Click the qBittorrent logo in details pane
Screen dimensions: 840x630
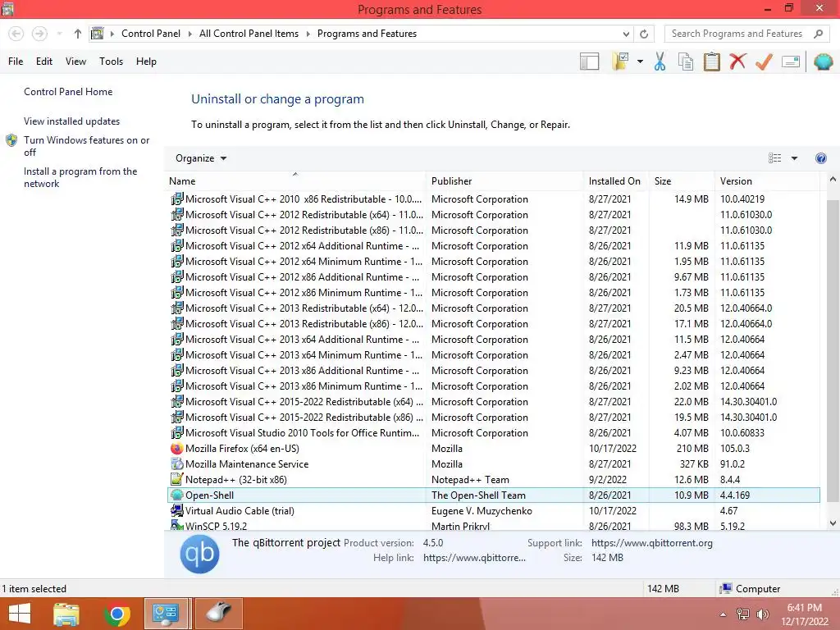click(x=199, y=554)
